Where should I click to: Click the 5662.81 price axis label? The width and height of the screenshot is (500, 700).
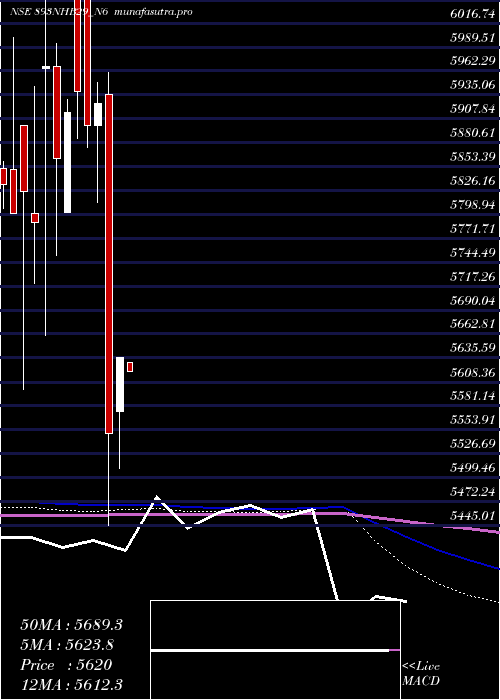[x=473, y=324]
